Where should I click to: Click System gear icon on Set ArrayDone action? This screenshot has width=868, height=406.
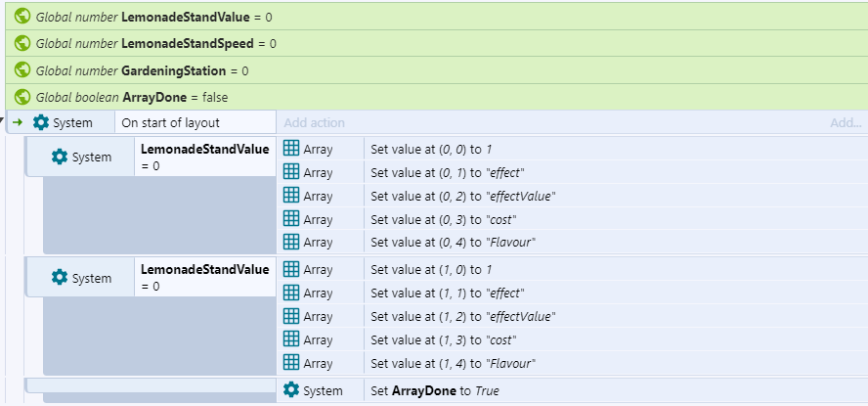[290, 390]
